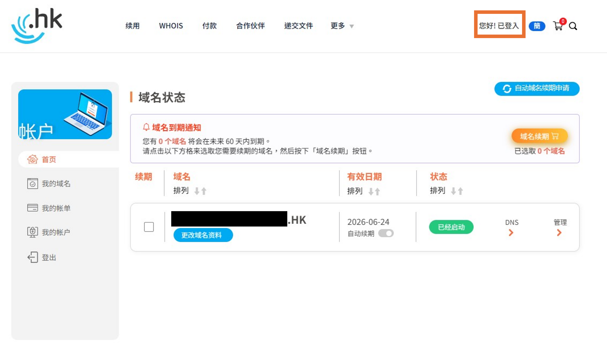The height and width of the screenshot is (364, 607).
Task: Click the 首页 home icon in sidebar
Action: pos(32,159)
